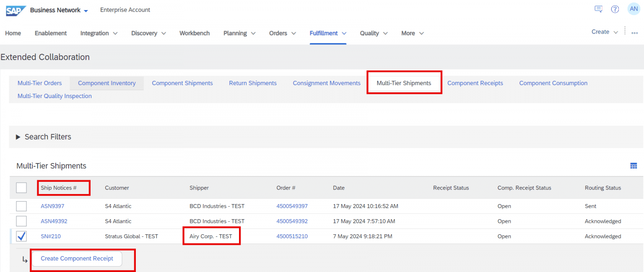Expand the Search Filters section
This screenshot has width=644, height=272.
pyautogui.click(x=18, y=137)
